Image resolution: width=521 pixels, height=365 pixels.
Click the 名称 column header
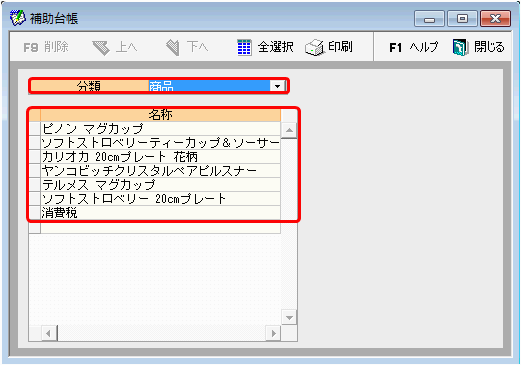161,115
